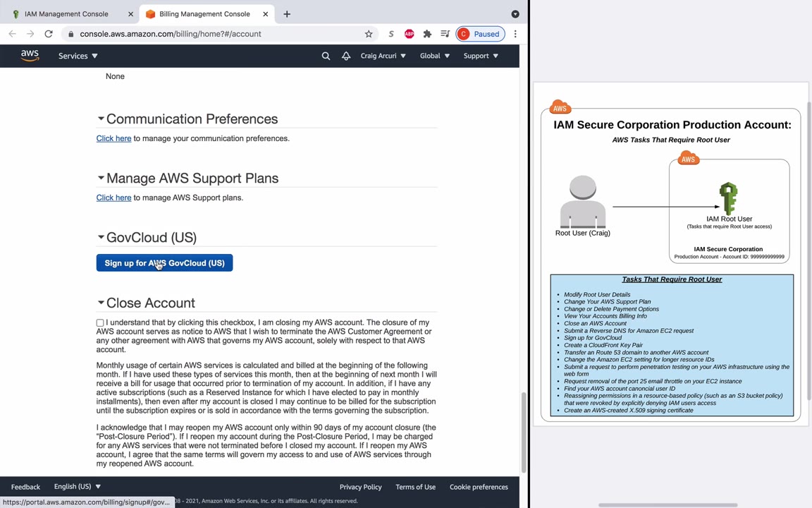Viewport: 812px width, 508px height.
Task: Click 'Change Your AWS Support Plan' list item
Action: (x=608, y=302)
